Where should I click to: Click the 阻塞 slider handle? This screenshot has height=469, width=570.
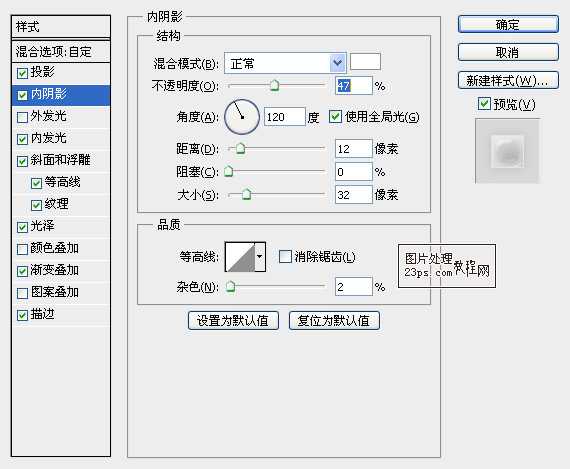pos(229,171)
